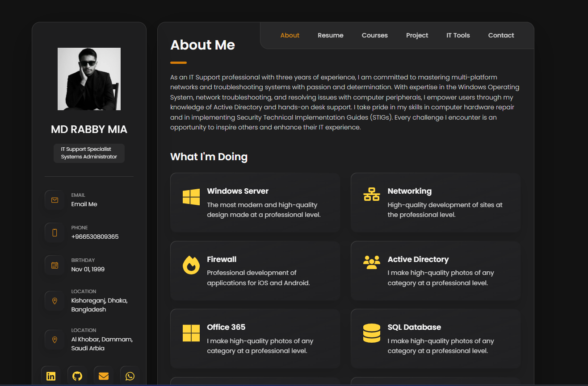
Task: Click the Firewall flame icon
Action: pos(191,265)
